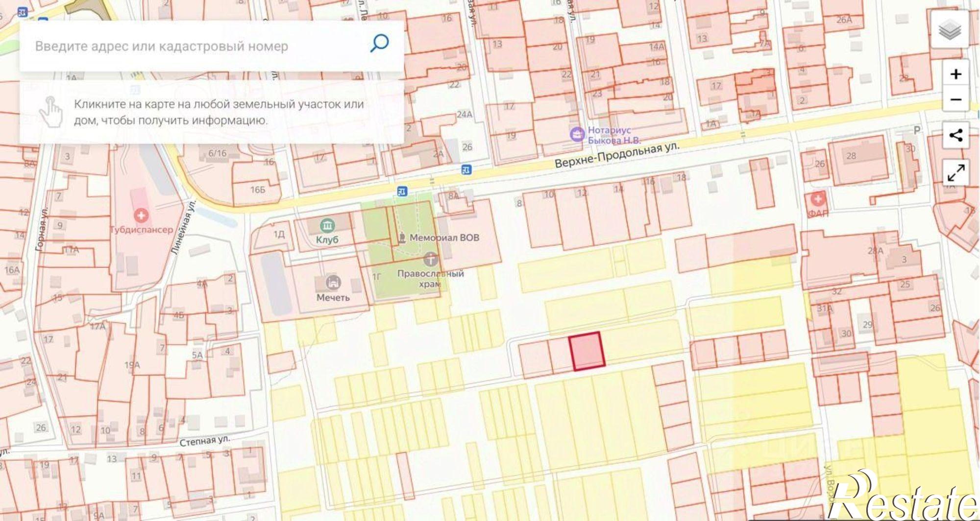Screen dimensions: 980x521
Task: Select the building labeled 1Д
Action: coord(278,235)
